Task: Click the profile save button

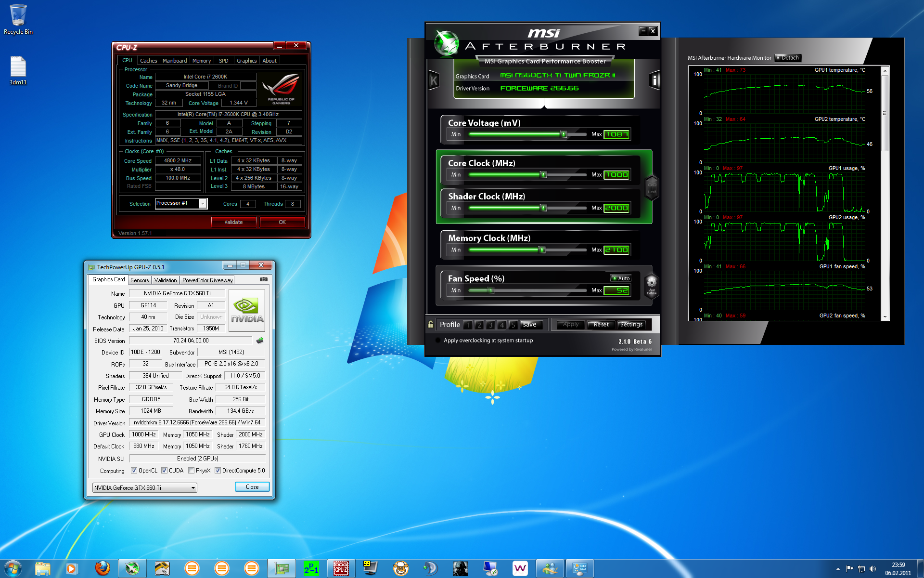Action: (532, 325)
